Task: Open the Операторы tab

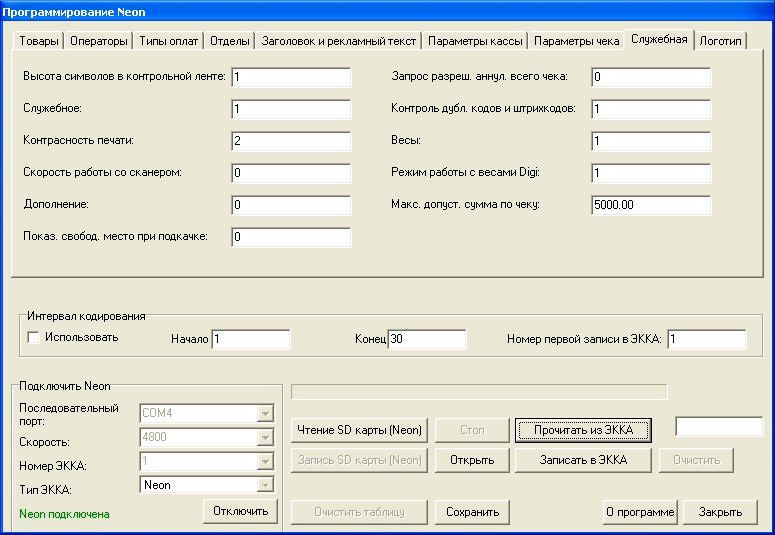Action: 98,41
